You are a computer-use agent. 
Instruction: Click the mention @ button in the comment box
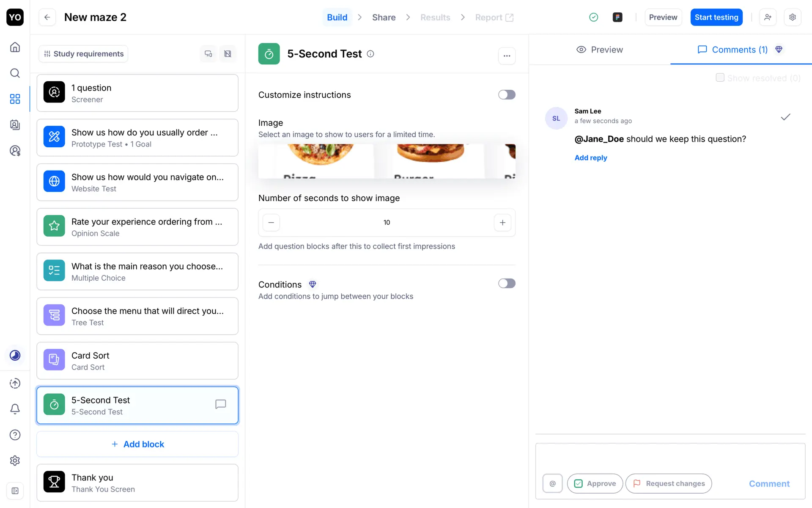click(x=552, y=483)
